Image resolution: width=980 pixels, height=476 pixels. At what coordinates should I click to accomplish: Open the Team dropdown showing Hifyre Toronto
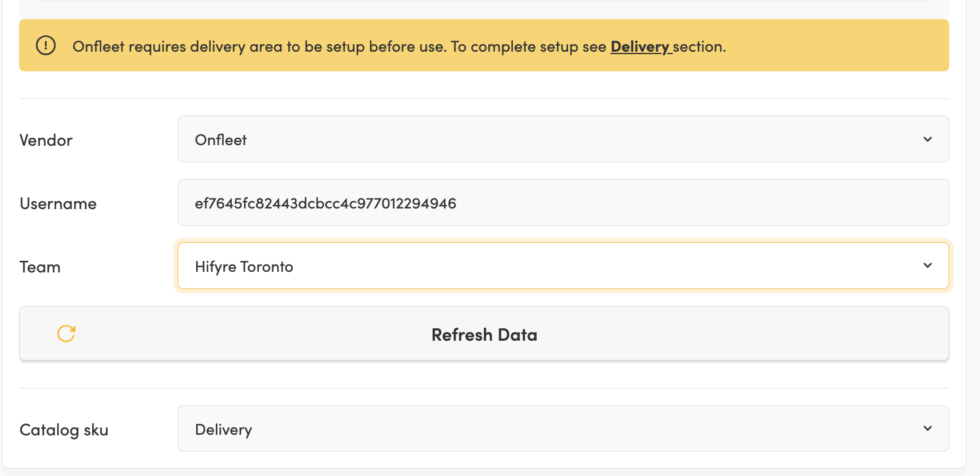pyautogui.click(x=563, y=266)
